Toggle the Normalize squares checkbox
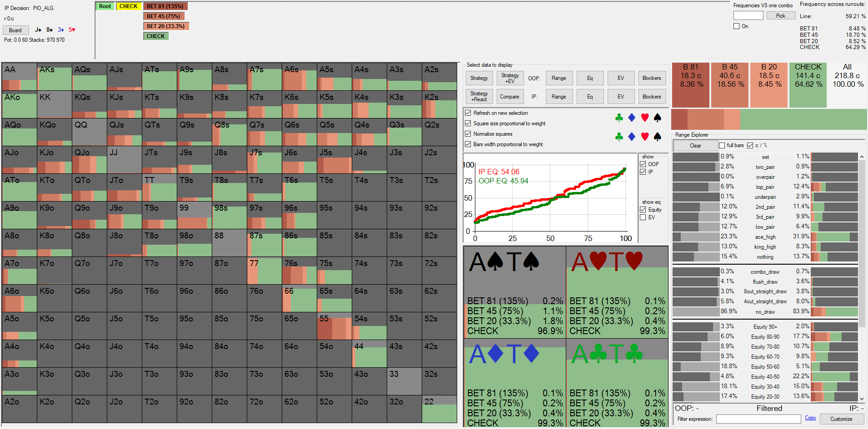This screenshot has height=429, width=868. [x=468, y=134]
